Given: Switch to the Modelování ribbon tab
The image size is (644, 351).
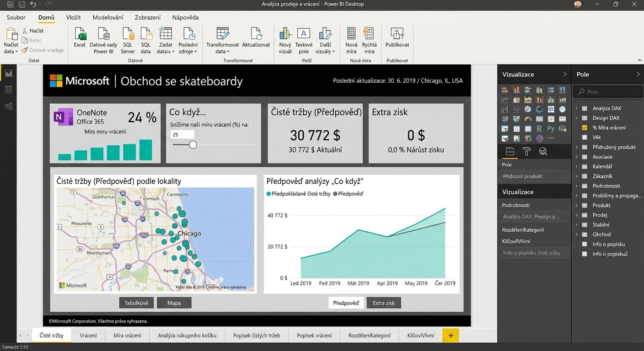Looking at the screenshot, I should pyautogui.click(x=108, y=17).
